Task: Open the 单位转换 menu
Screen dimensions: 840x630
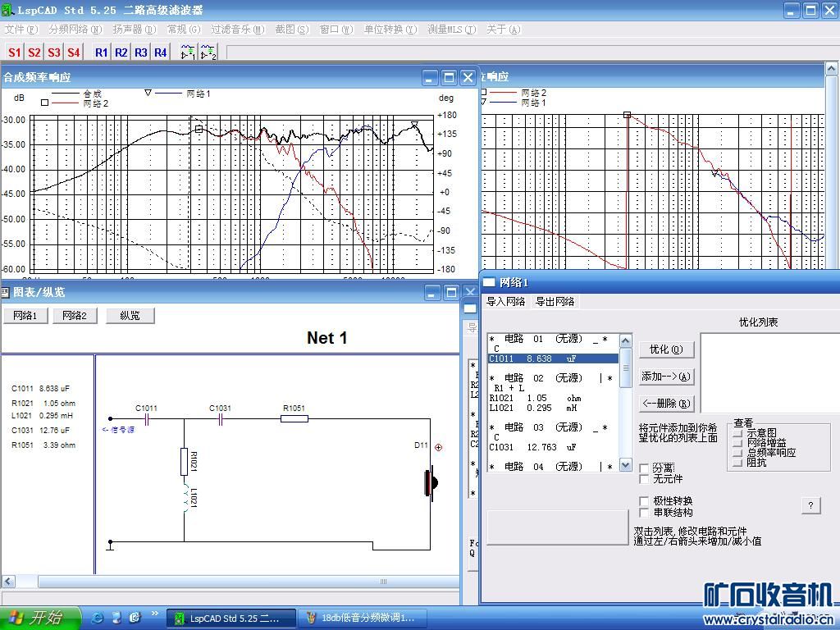Action: tap(389, 30)
